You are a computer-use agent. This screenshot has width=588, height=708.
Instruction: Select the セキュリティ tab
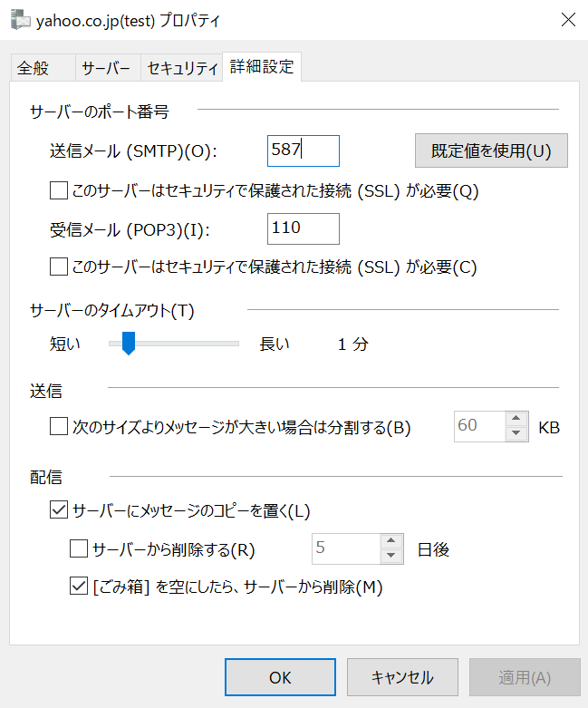(x=183, y=68)
